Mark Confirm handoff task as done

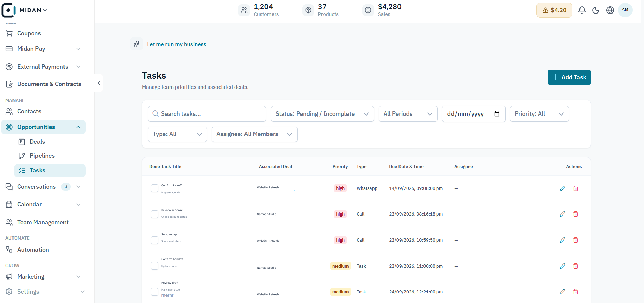point(155,266)
